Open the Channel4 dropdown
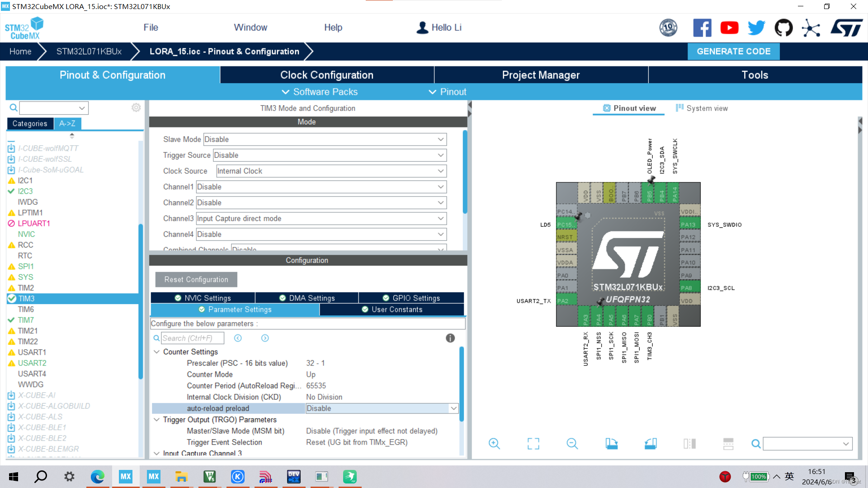868x488 pixels. [x=321, y=235]
